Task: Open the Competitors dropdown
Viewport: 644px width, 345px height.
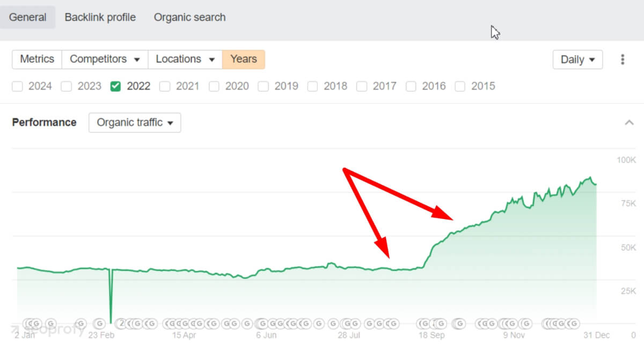Action: [105, 59]
